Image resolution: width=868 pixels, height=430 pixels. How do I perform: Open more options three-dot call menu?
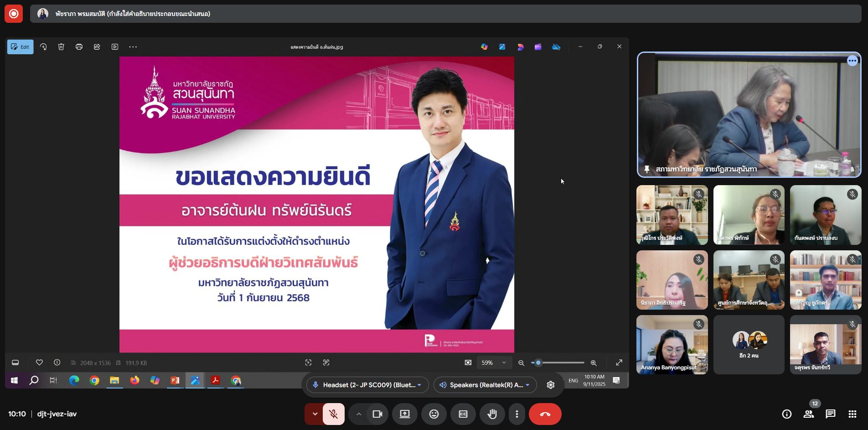click(x=517, y=414)
